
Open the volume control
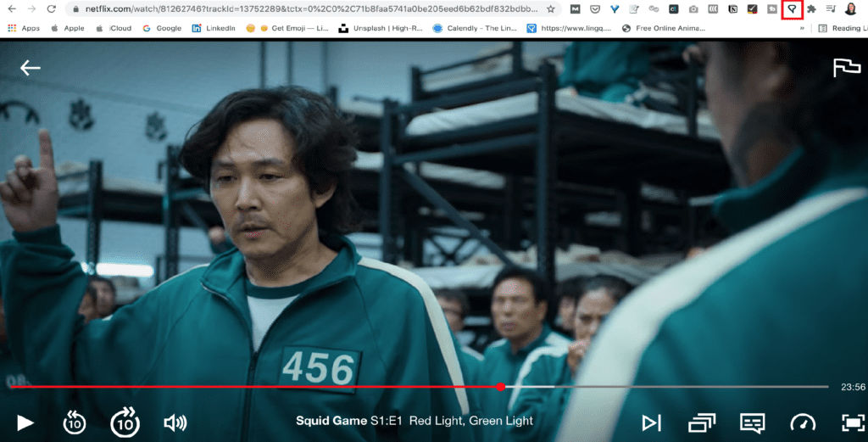tap(175, 423)
